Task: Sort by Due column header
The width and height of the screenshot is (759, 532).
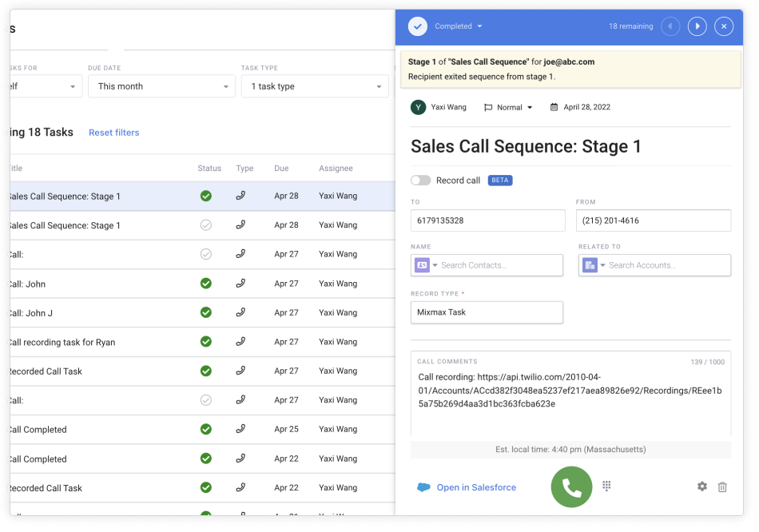Action: pyautogui.click(x=281, y=169)
